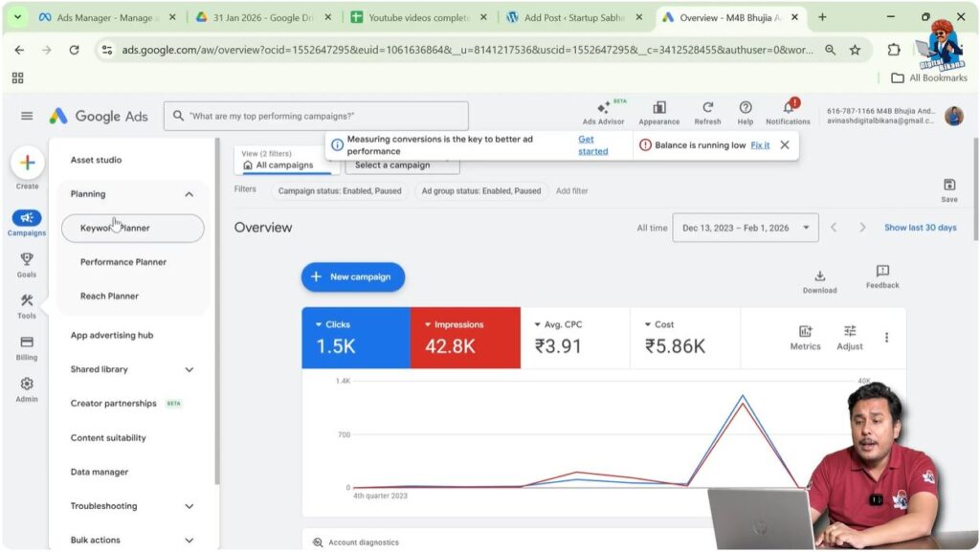Click the Fix it link for low balance
The image size is (980, 552).
(760, 145)
